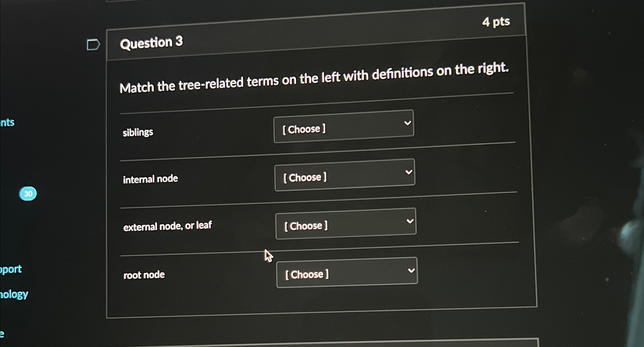Click the Question 3 header bar
This screenshot has width=644, height=347.
click(152, 43)
